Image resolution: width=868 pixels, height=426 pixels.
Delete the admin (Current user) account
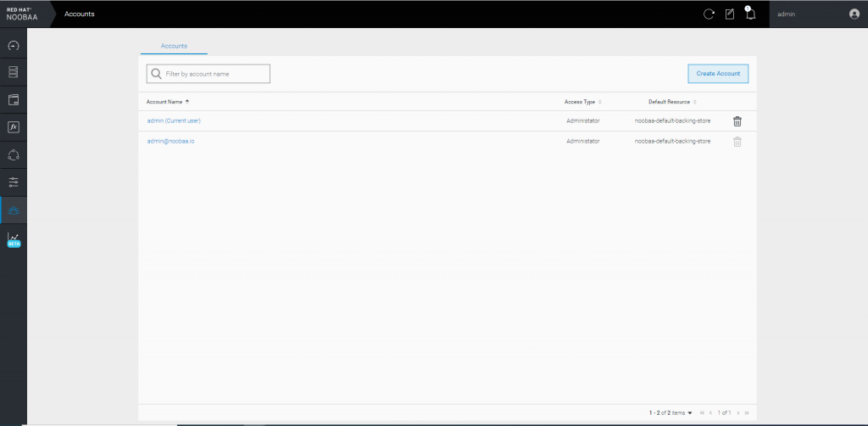(737, 121)
